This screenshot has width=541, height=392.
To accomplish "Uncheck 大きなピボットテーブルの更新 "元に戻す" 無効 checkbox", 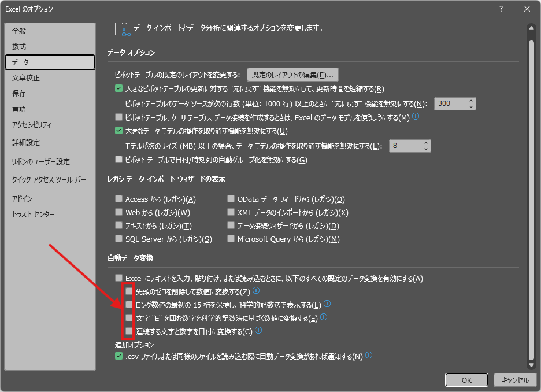I will (118, 88).
